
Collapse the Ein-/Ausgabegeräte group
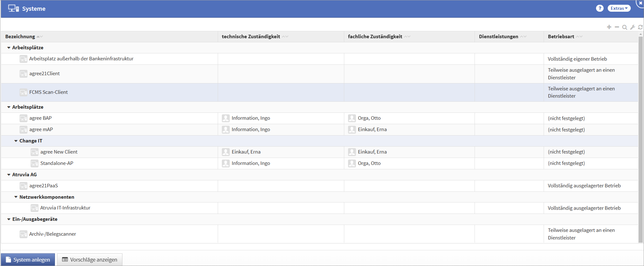[9, 219]
